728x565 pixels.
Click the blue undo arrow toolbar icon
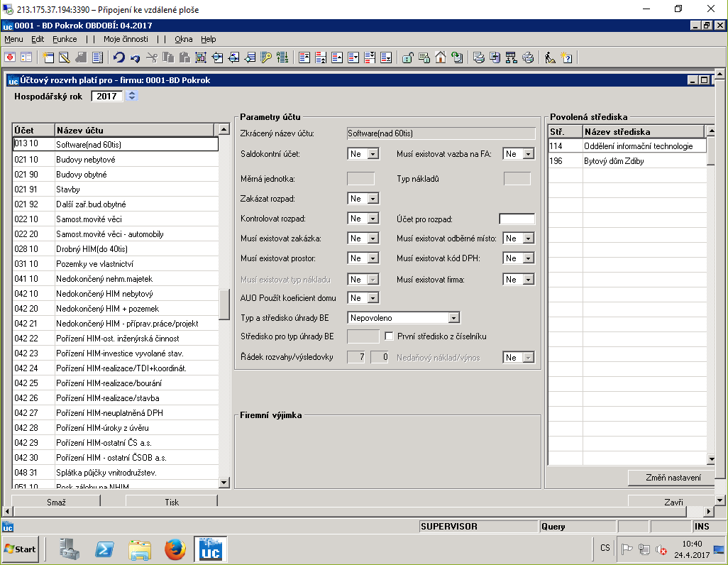119,57
